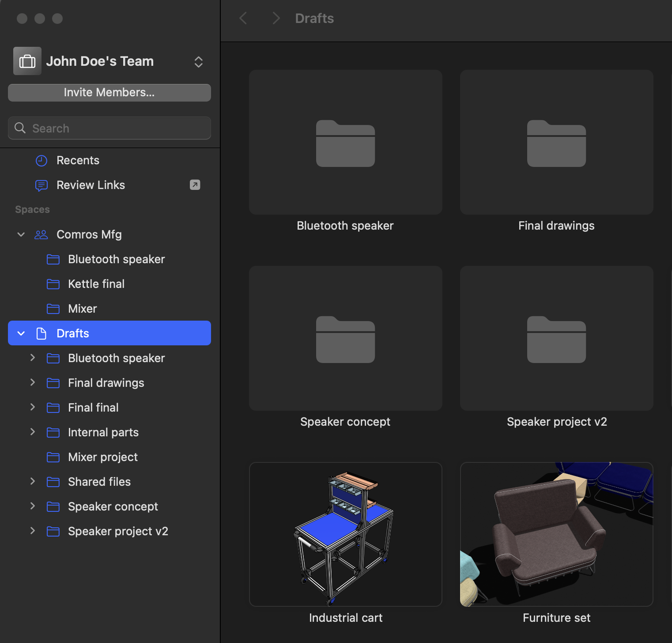This screenshot has height=643, width=672.
Task: Select Shared files label in sidebar
Action: tap(99, 482)
